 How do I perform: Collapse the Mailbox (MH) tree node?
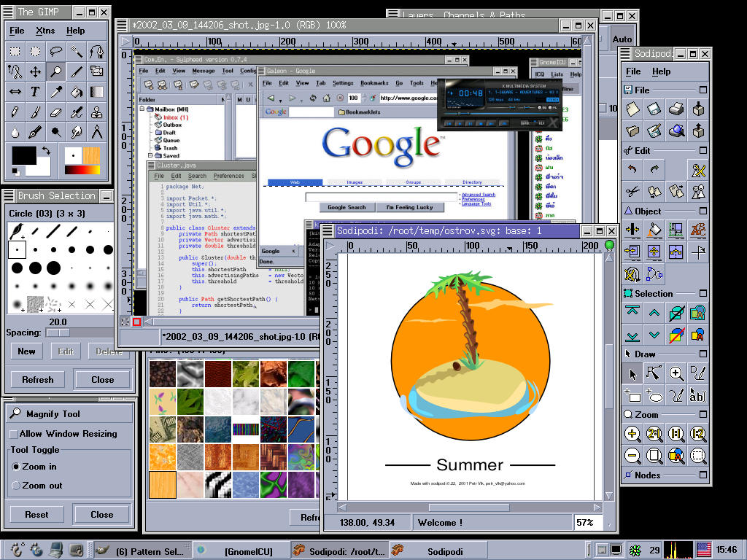142,109
